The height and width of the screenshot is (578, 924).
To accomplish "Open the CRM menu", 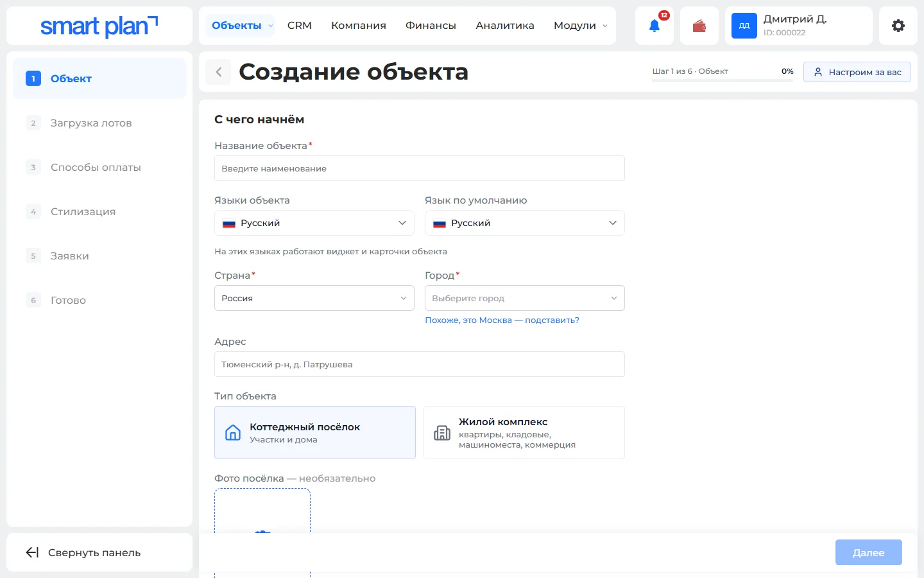I will [300, 26].
